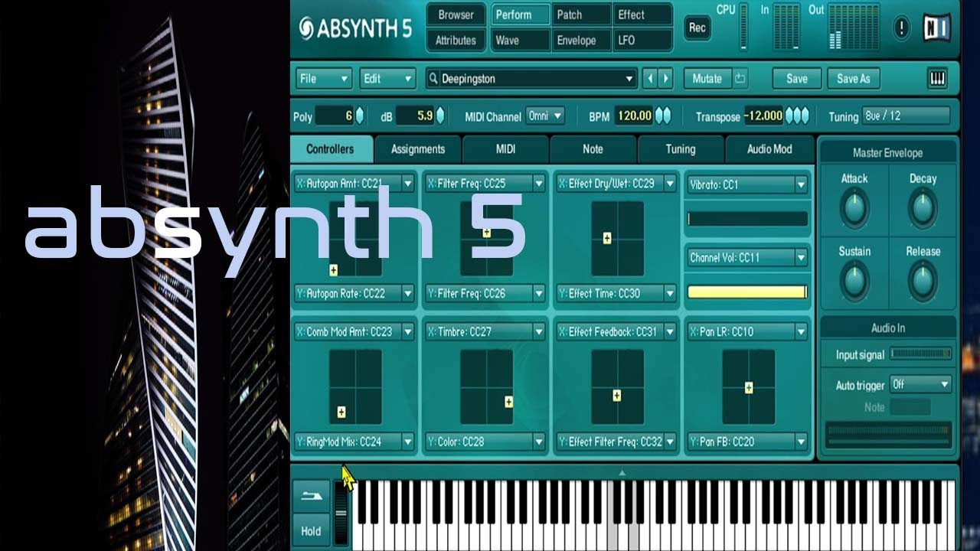Open the MIDI Channel Omni dropdown
The image size is (980, 551).
[545, 116]
